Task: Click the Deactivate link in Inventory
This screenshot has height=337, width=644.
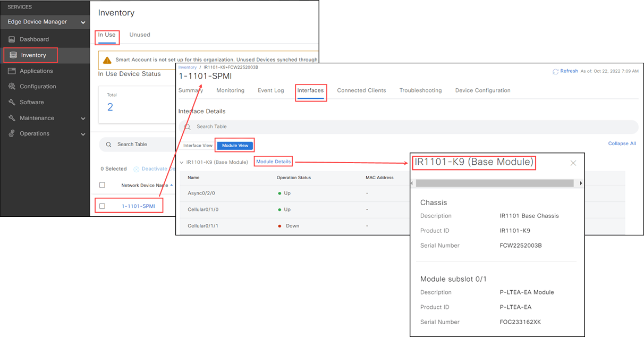Action: tap(158, 169)
